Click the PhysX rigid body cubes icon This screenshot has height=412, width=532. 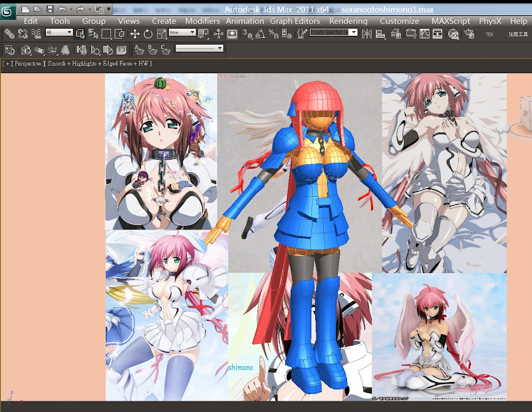coord(26,51)
